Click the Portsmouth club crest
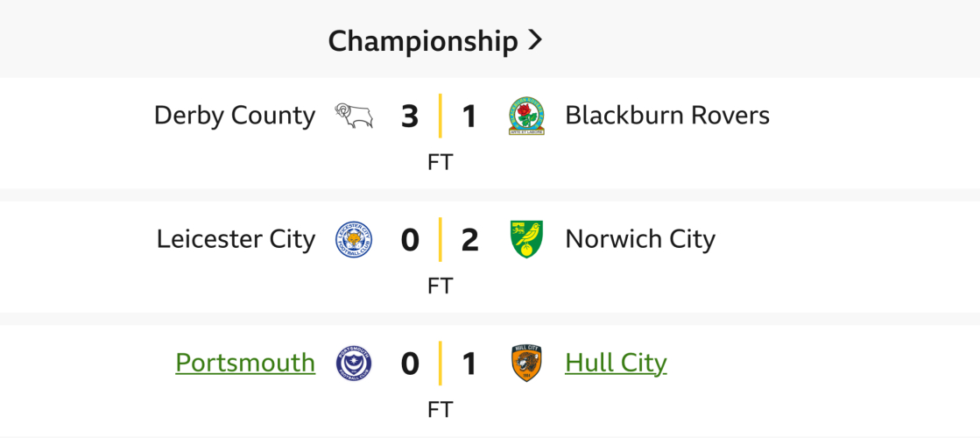980x438 pixels. [x=354, y=363]
